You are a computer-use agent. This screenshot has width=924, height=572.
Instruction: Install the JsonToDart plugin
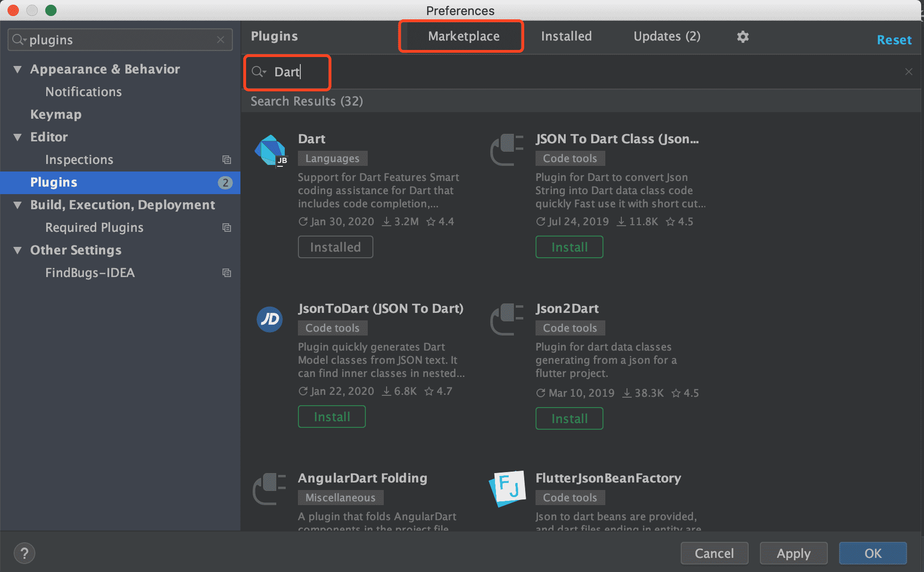tap(331, 417)
